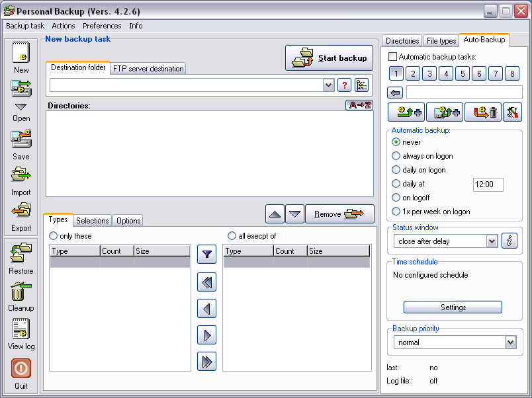Click the single left arrow button
The height and width of the screenshot is (398, 532).
(206, 309)
